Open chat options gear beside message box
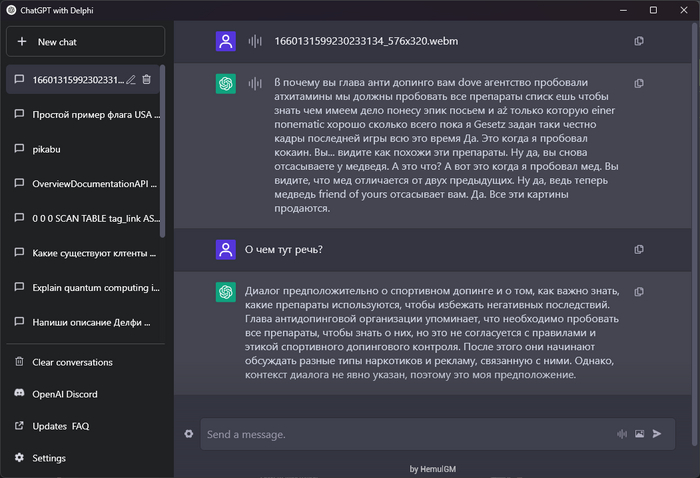The width and height of the screenshot is (700, 478). click(189, 434)
